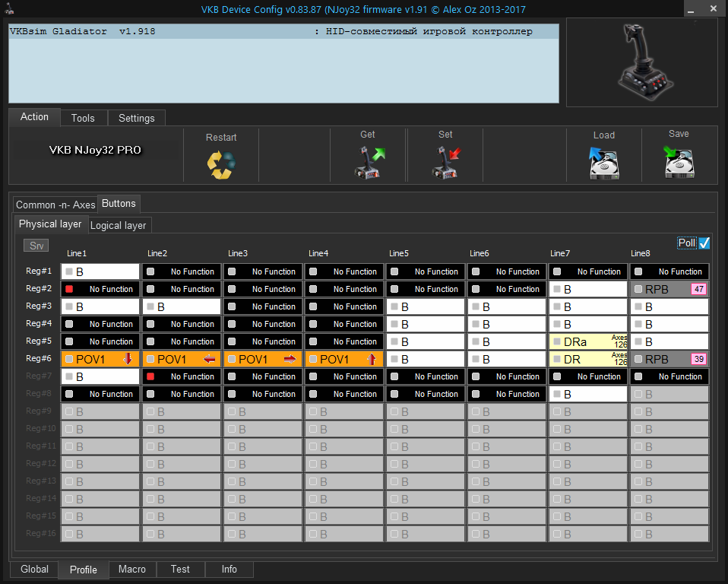Image resolution: width=728 pixels, height=584 pixels.
Task: Click No Function cell in Reg#8 Line4
Action: pyautogui.click(x=344, y=394)
